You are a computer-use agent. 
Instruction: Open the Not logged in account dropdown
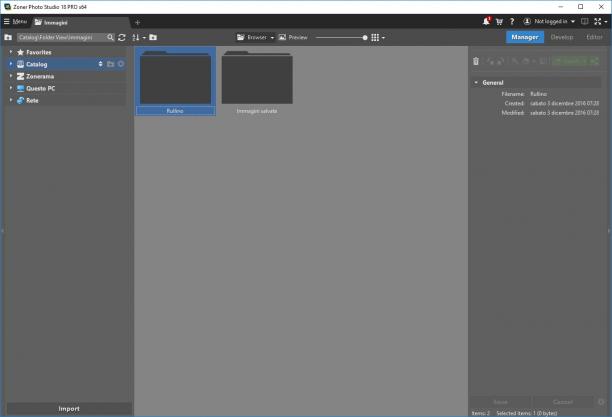[x=549, y=22]
